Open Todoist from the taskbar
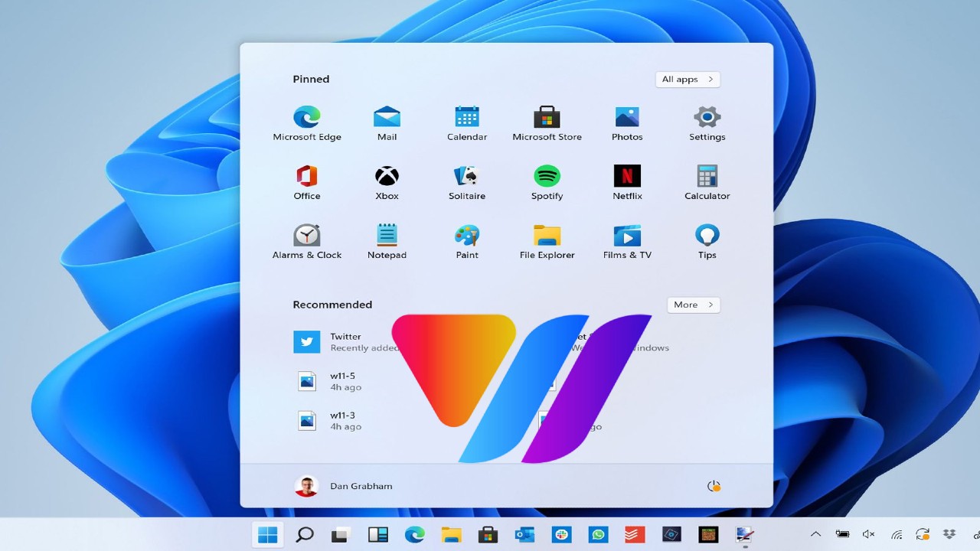The image size is (980, 551). pos(635,535)
